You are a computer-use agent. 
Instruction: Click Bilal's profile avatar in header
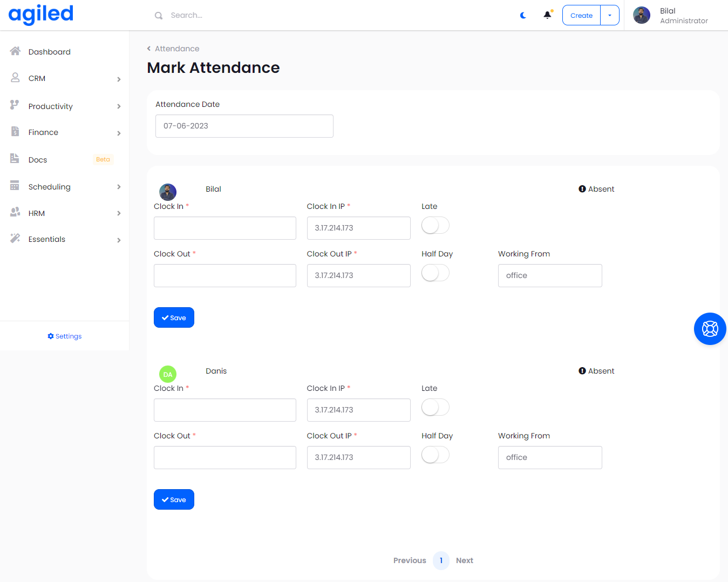coord(642,15)
